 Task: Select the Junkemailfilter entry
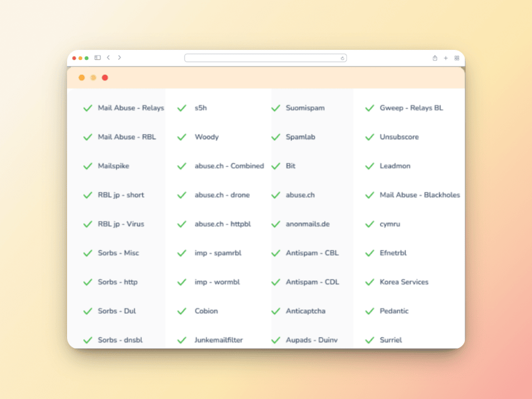pyautogui.click(x=218, y=340)
